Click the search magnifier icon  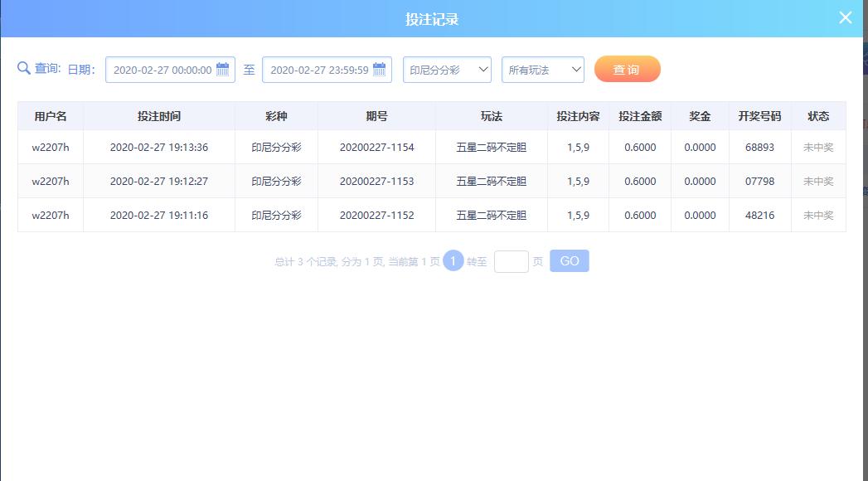pos(24,68)
